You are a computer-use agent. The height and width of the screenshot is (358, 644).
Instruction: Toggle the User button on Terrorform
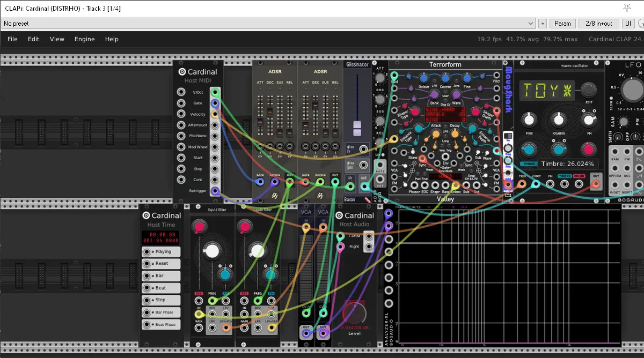click(445, 92)
